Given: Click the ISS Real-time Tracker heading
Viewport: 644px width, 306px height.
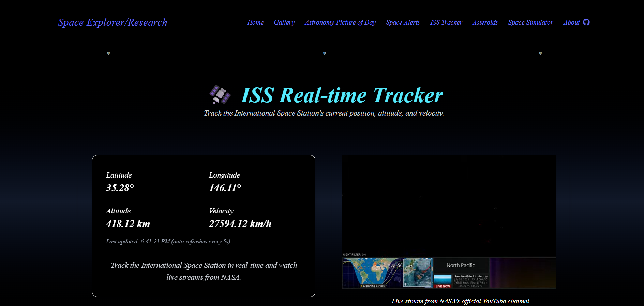Looking at the screenshot, I should [x=342, y=95].
